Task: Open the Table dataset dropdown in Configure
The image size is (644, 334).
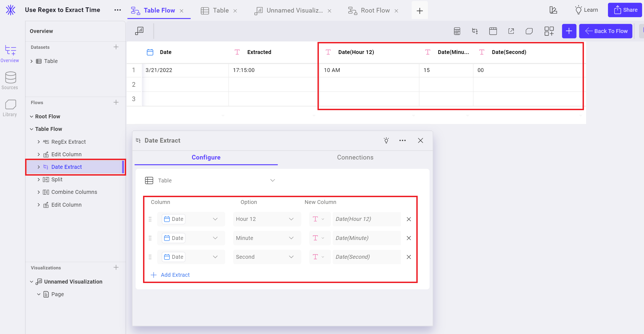Action: pos(210,180)
